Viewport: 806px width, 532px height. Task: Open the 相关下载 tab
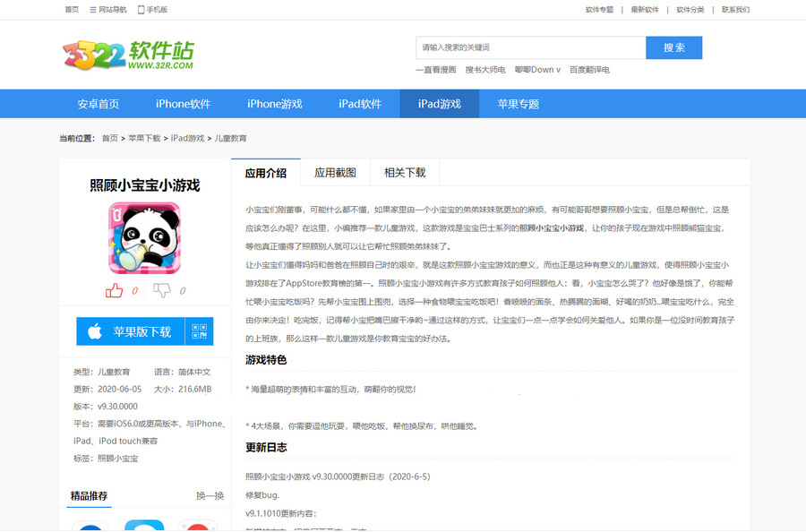point(405,173)
